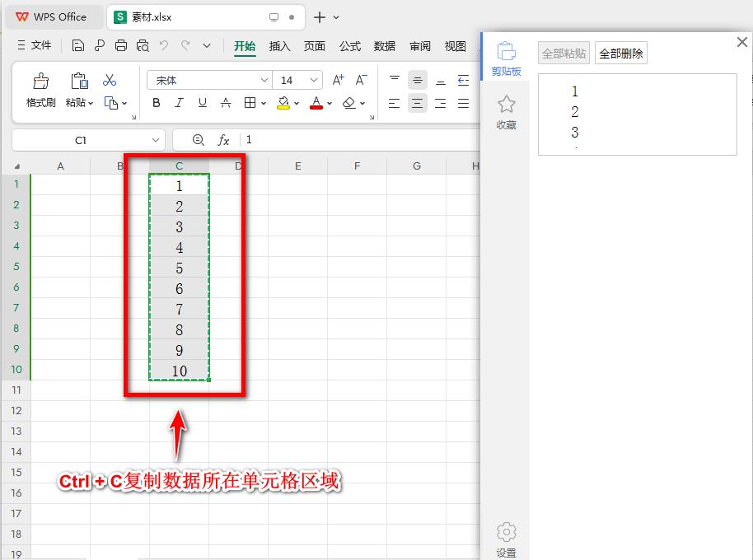Image resolution: width=753 pixels, height=560 pixels.
Task: Apply red font color swatch
Action: (316, 103)
